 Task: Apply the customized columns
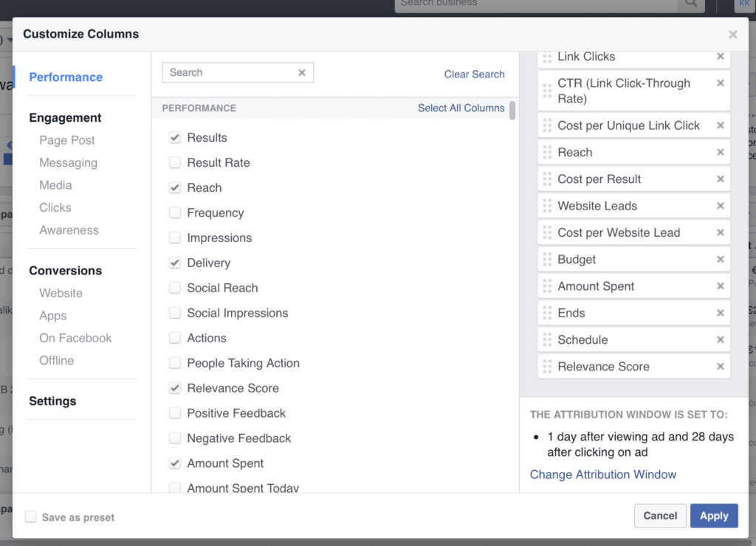coord(713,516)
